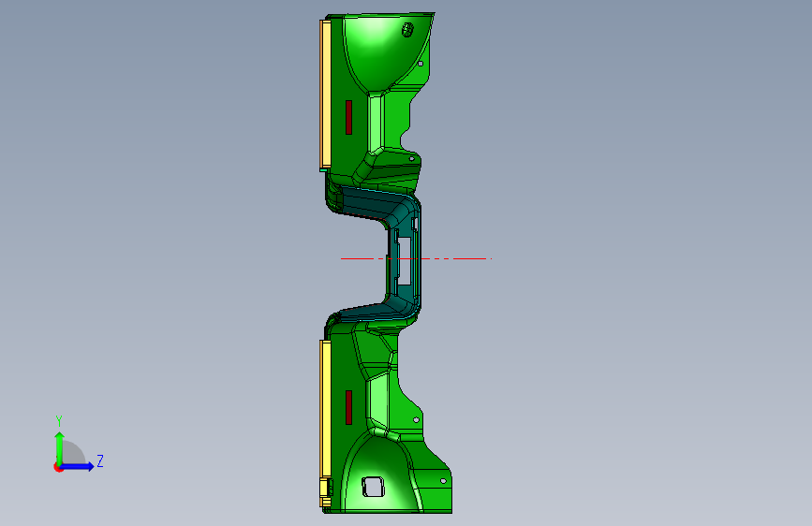This screenshot has height=526, width=812.
Task: Pick the round boss near the model's top edge
Action: (x=408, y=30)
